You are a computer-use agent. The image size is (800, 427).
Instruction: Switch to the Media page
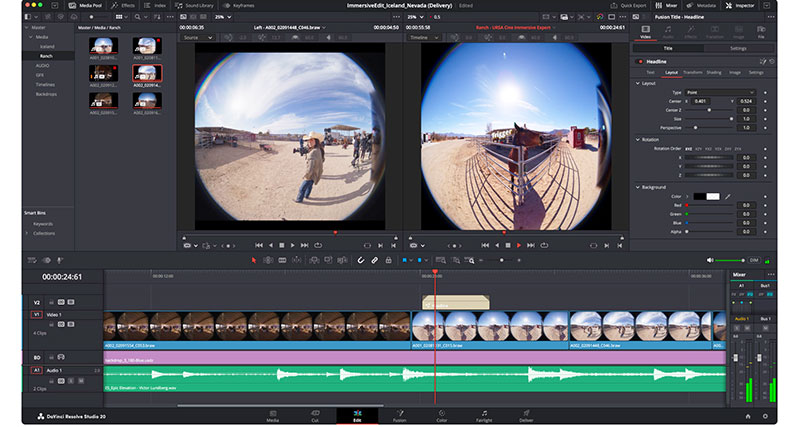tap(273, 416)
